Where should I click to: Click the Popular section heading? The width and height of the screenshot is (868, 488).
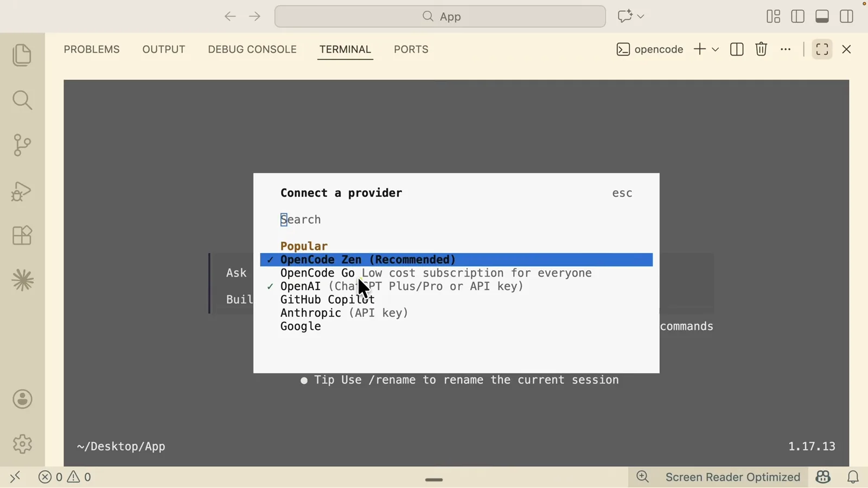coord(304,246)
